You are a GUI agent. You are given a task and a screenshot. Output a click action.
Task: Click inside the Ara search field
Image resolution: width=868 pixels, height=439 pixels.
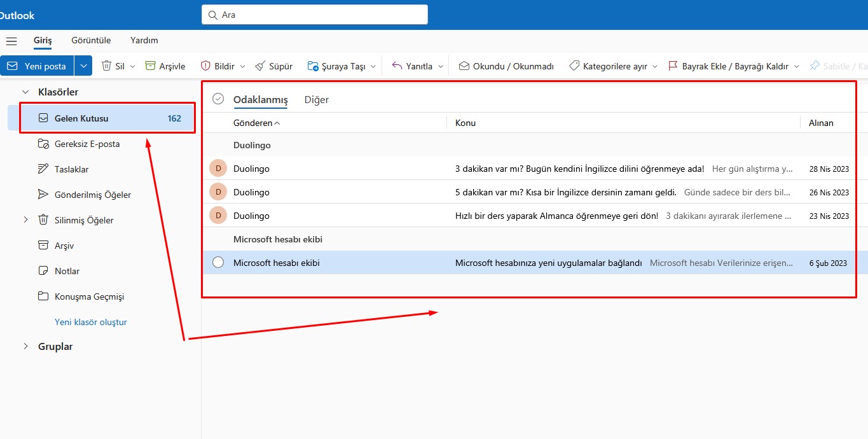(314, 14)
